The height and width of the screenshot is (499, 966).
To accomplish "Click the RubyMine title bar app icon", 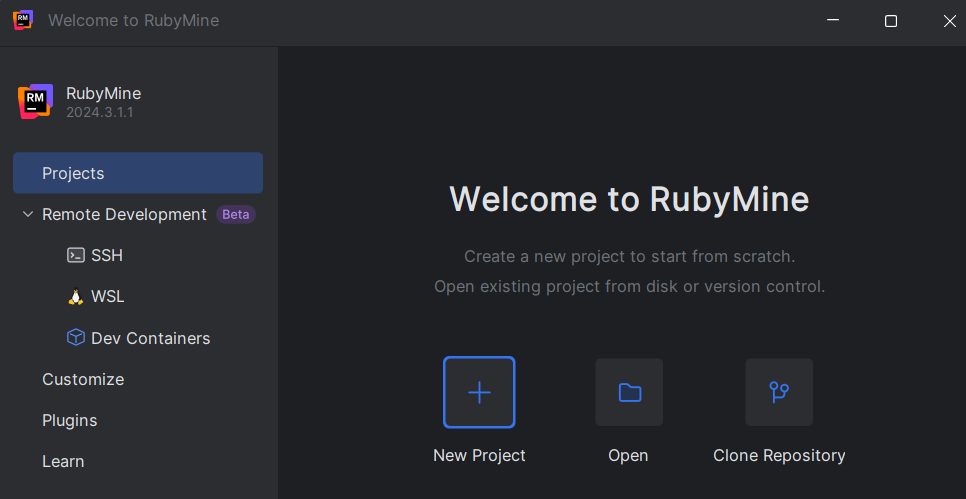I will 23,20.
